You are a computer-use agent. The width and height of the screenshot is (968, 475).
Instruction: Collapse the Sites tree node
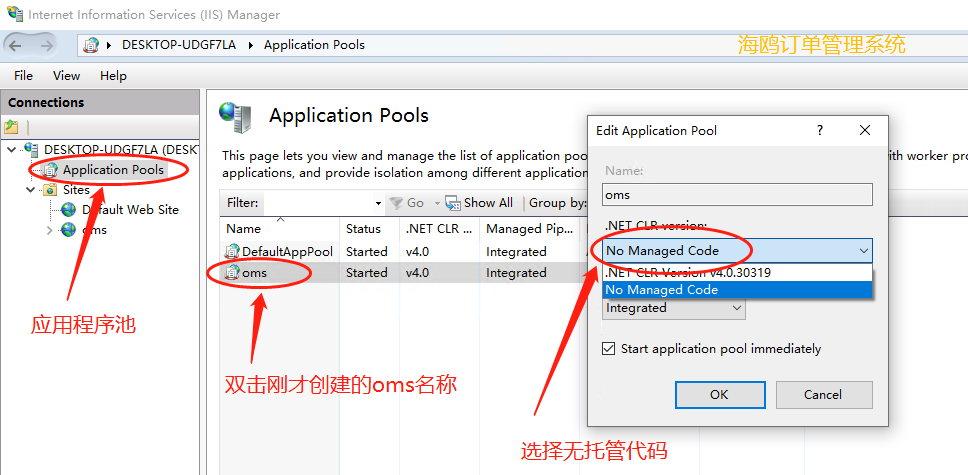coord(31,190)
